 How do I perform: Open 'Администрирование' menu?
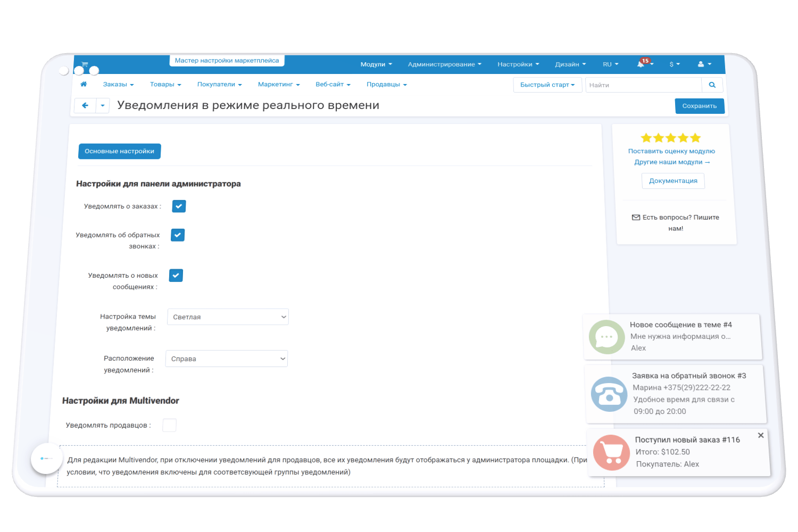click(x=444, y=64)
